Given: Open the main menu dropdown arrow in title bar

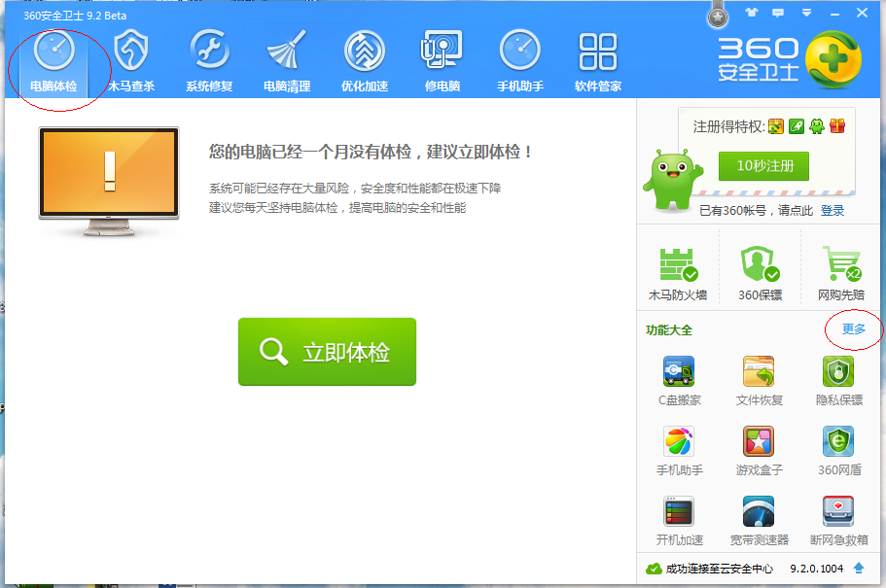Looking at the screenshot, I should click(806, 13).
